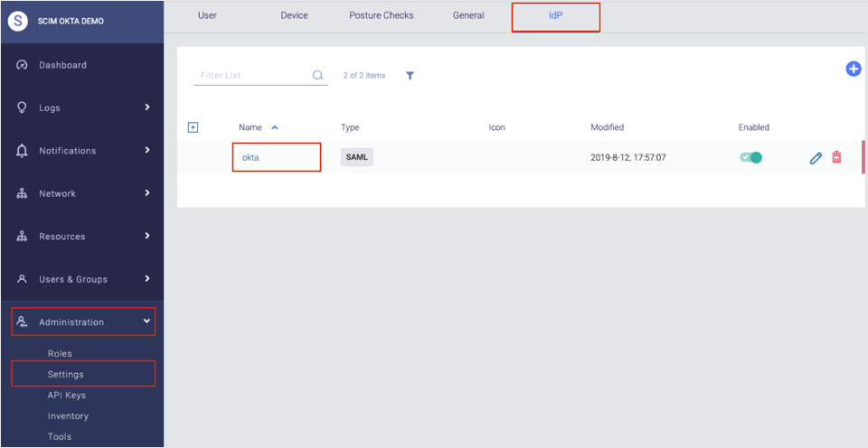Open the okta identity provider link
The image size is (868, 448).
250,158
